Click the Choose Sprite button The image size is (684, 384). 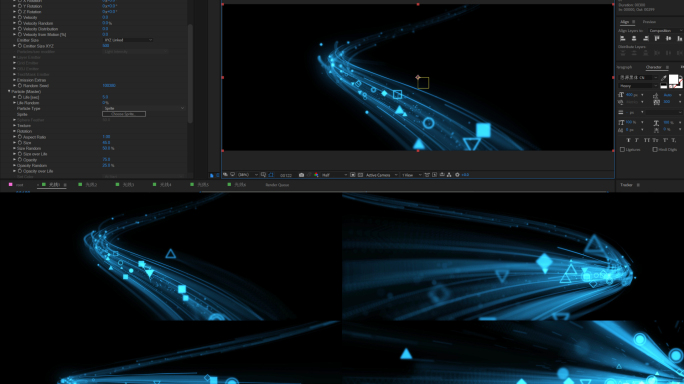coord(124,114)
